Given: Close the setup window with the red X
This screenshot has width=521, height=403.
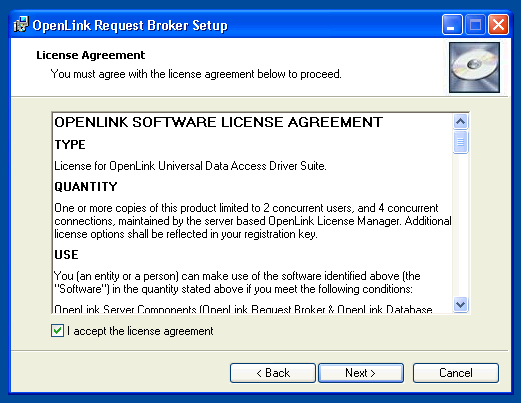Looking at the screenshot, I should 498,24.
